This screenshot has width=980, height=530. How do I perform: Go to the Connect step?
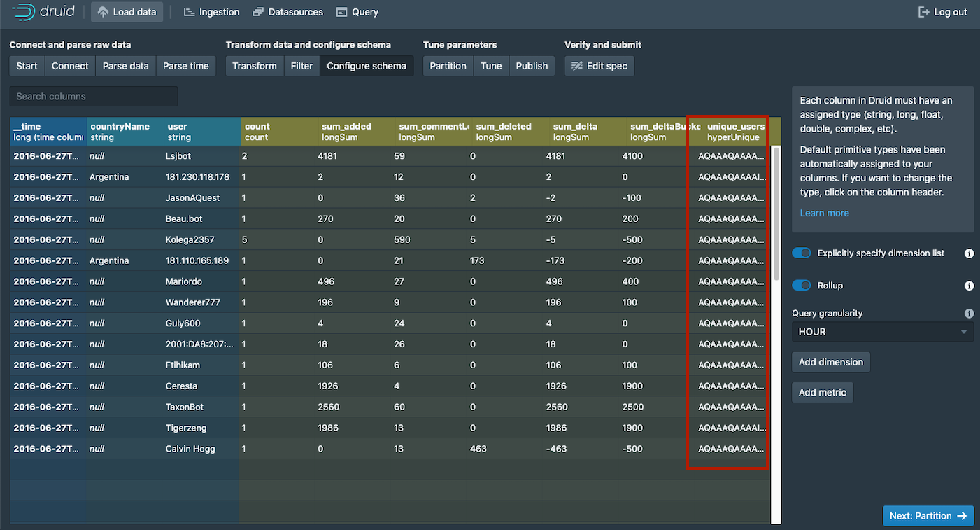coord(70,66)
